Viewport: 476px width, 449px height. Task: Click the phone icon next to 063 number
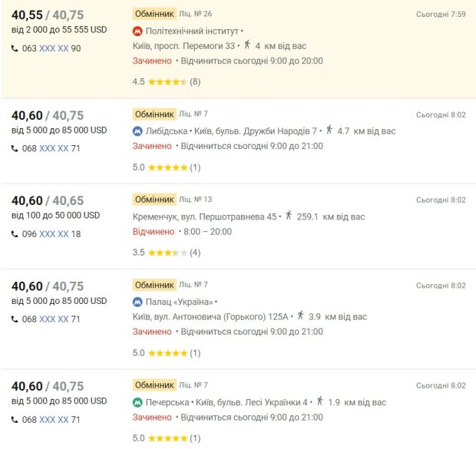(x=15, y=48)
